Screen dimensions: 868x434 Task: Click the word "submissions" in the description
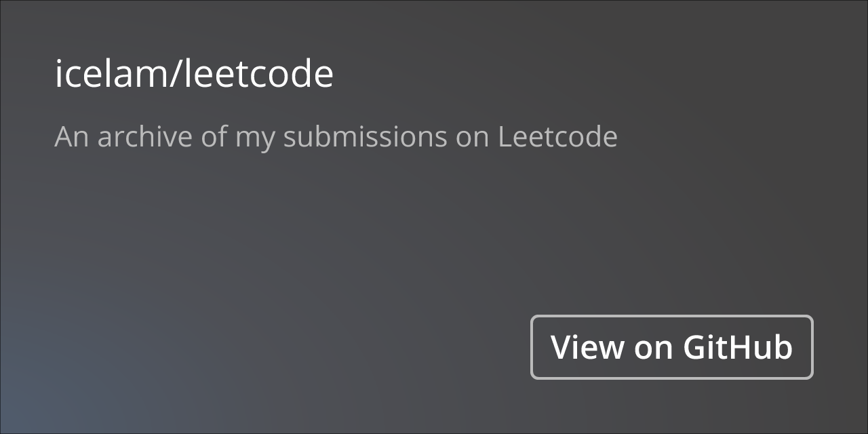(365, 138)
